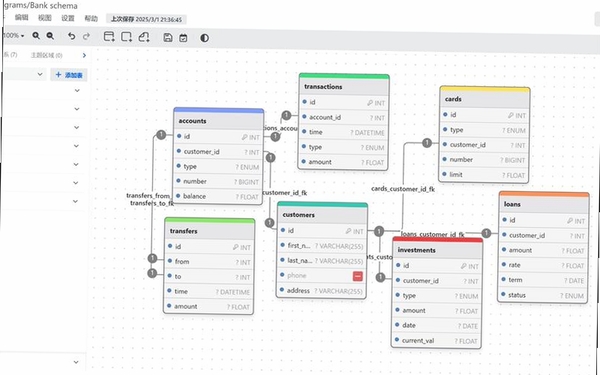
Task: Click the Bank schema diagram title
Action: pyautogui.click(x=54, y=6)
